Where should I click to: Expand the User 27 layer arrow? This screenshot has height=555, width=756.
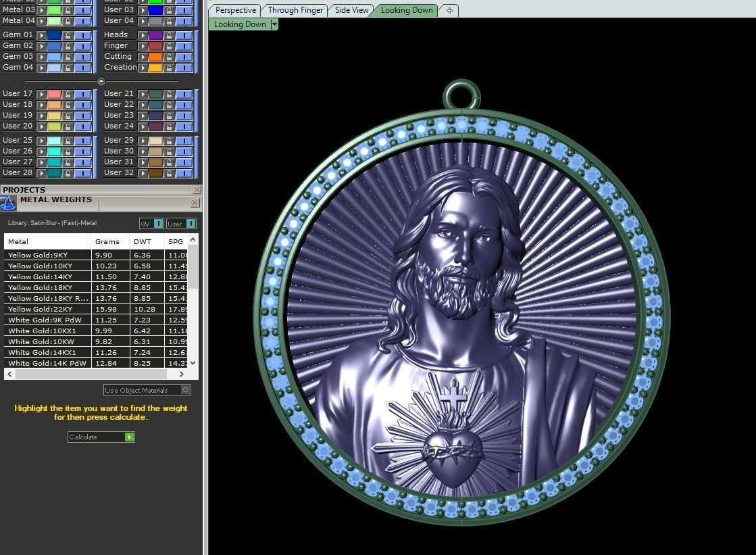pos(41,162)
